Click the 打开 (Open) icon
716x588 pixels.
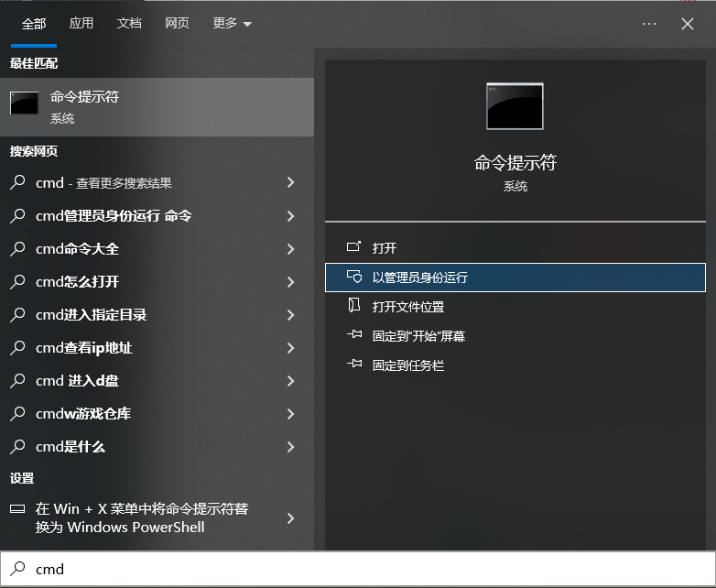pyautogui.click(x=354, y=247)
